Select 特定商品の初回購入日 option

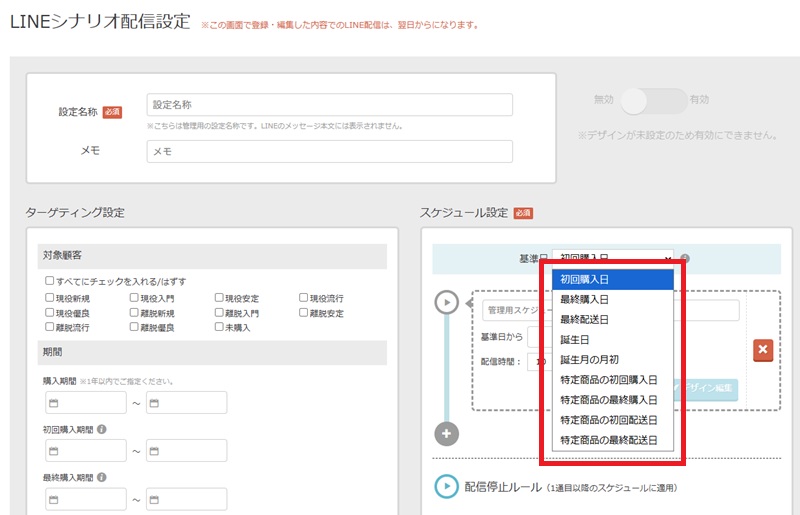pos(613,380)
